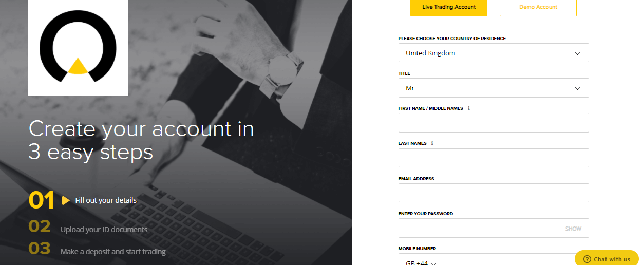This screenshot has height=265, width=644.
Task: Toggle SHOW password visibility
Action: pos(573,229)
